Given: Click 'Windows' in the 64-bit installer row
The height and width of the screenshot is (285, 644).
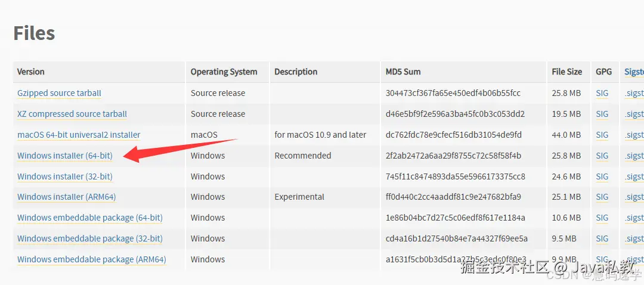Looking at the screenshot, I should point(208,156).
